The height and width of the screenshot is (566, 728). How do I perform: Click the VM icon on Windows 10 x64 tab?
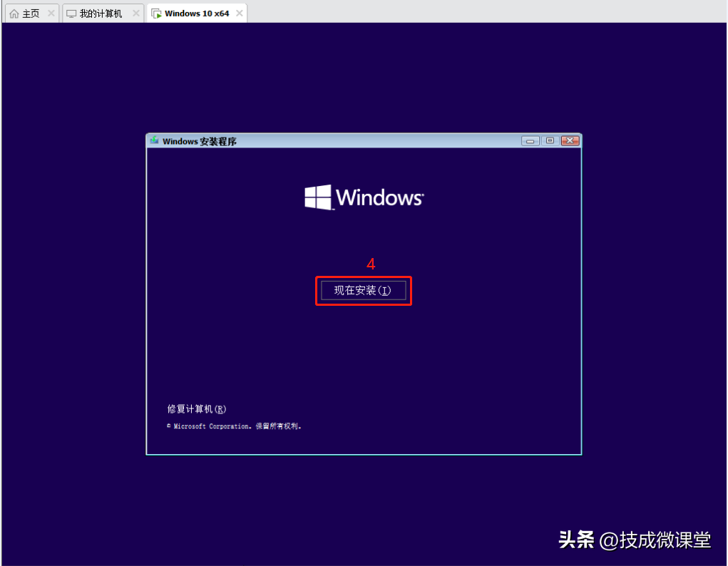156,14
